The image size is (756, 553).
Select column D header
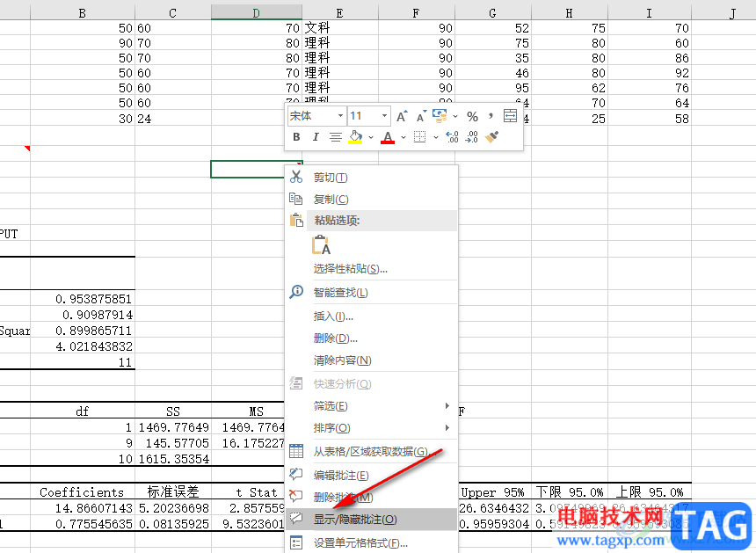click(257, 13)
